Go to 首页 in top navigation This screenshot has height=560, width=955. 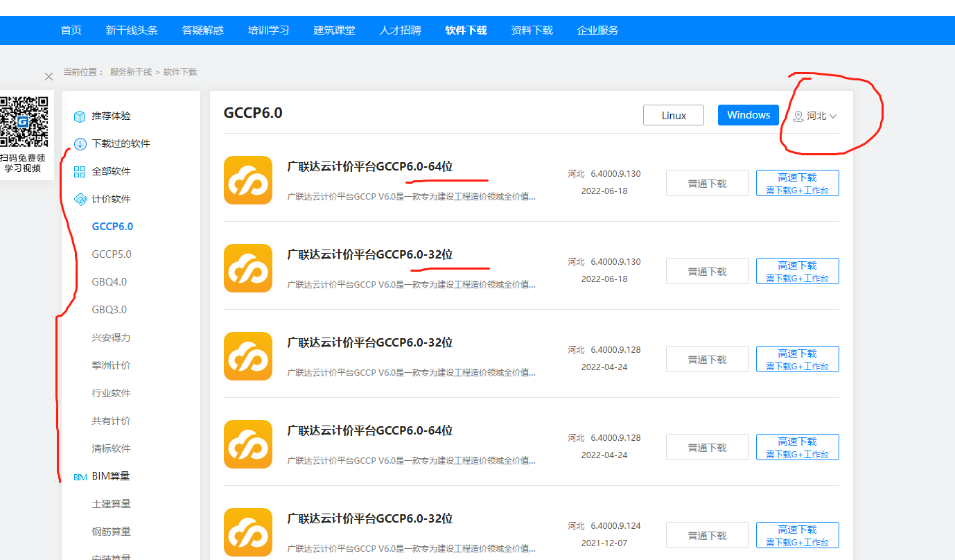point(71,30)
